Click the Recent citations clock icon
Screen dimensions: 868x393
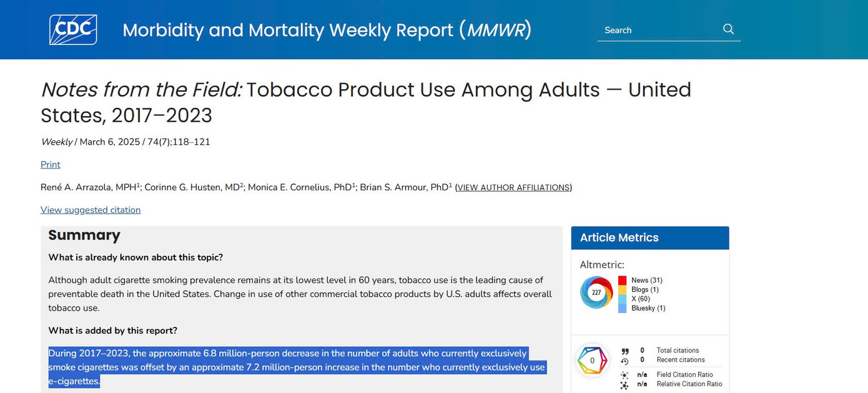coord(624,361)
